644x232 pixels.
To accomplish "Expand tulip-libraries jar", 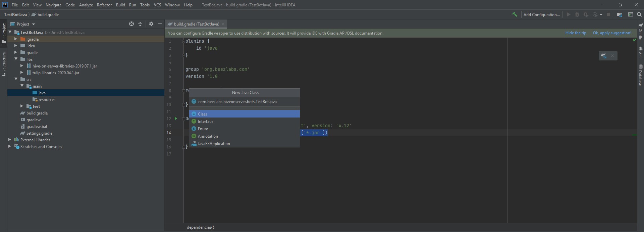I will point(22,73).
